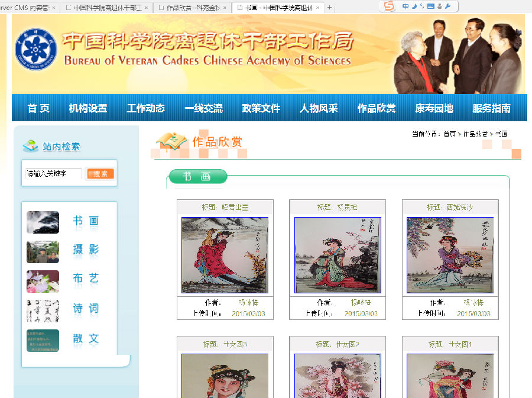The image size is (532, 398).
Task: Close the 书画 browser tab
Action: click(317, 8)
